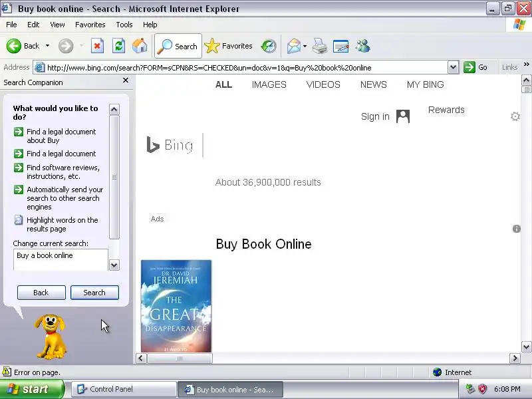Click the user avatar icon beside Sign in

pos(403,116)
